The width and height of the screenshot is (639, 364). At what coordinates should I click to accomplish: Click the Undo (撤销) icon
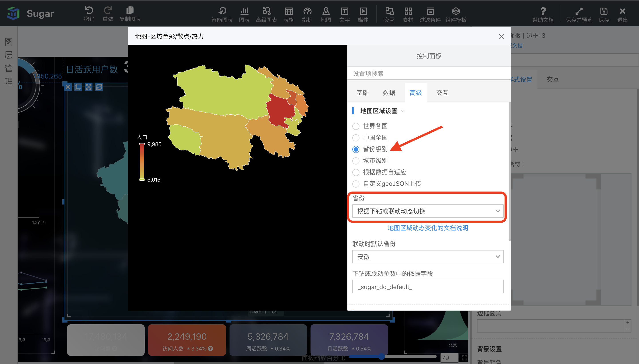click(89, 14)
